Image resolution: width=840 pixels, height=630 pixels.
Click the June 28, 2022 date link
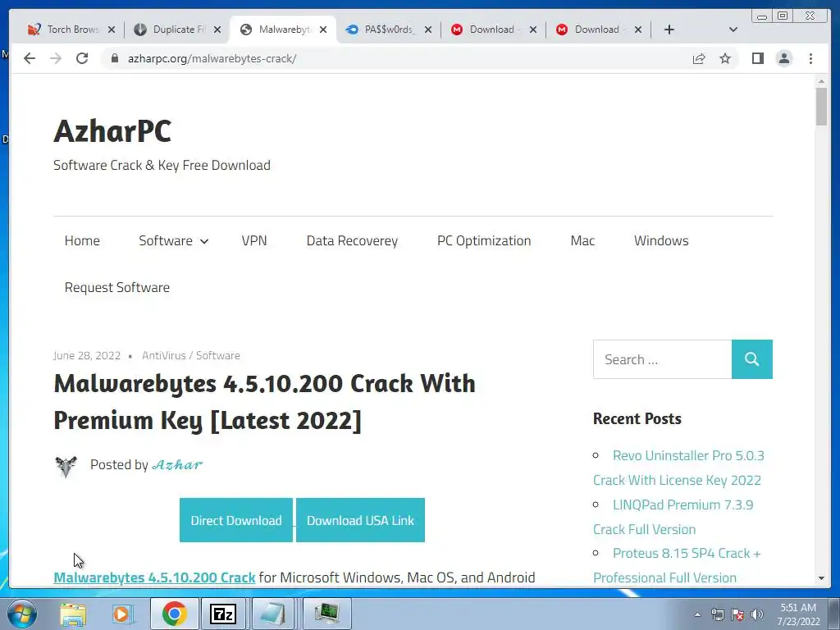[x=87, y=356]
